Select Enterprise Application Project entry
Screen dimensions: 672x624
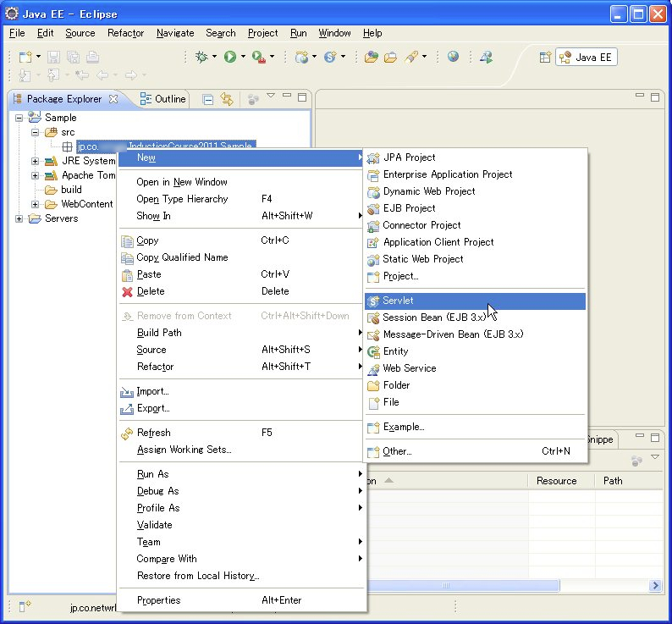(475, 174)
